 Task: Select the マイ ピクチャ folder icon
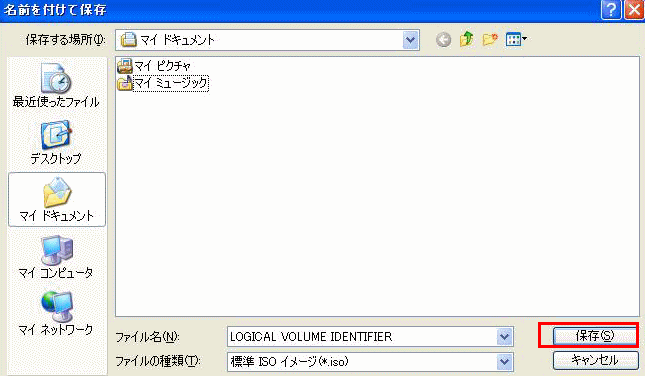point(125,66)
